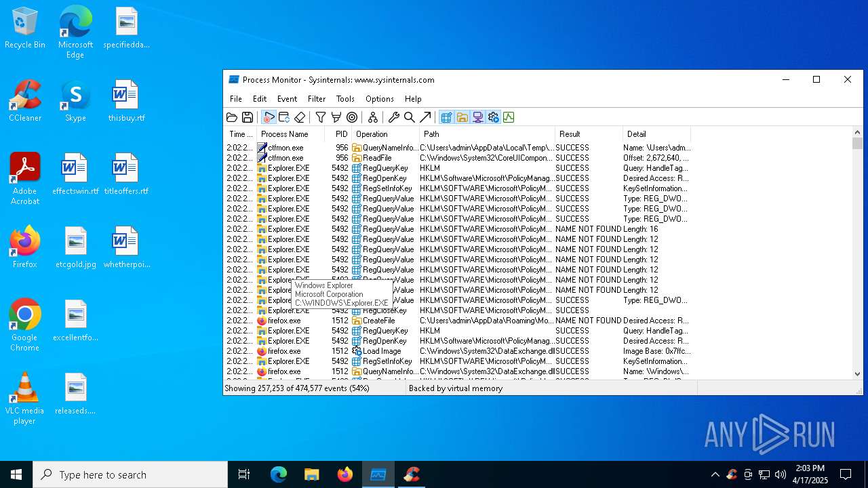Open Recycle Bin desktop icon
This screenshot has width=868, height=488.
[x=25, y=28]
